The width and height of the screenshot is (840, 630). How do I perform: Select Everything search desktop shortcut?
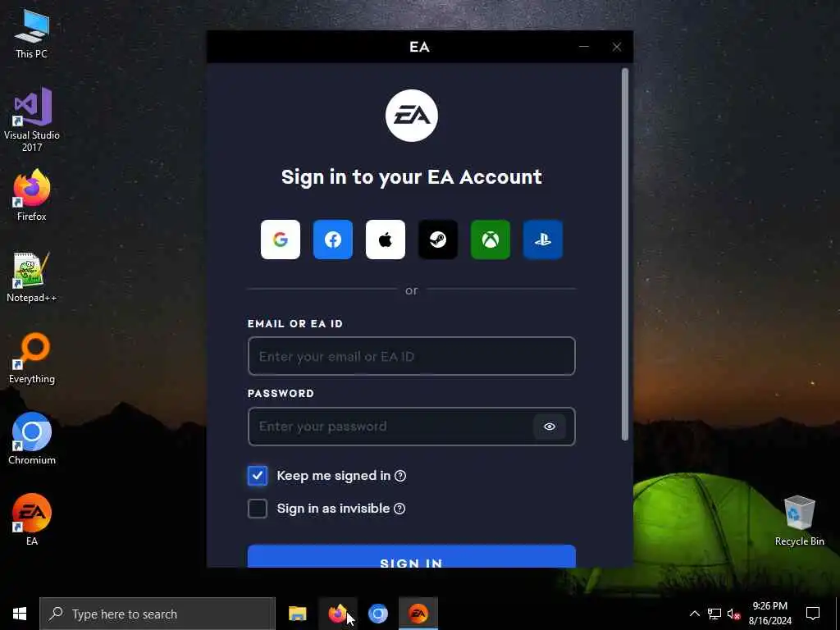click(x=32, y=358)
